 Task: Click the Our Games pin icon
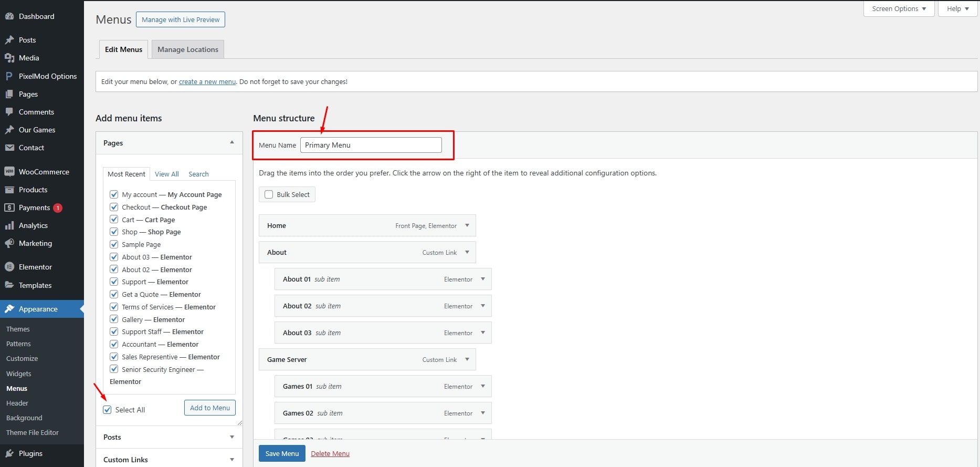(9, 130)
